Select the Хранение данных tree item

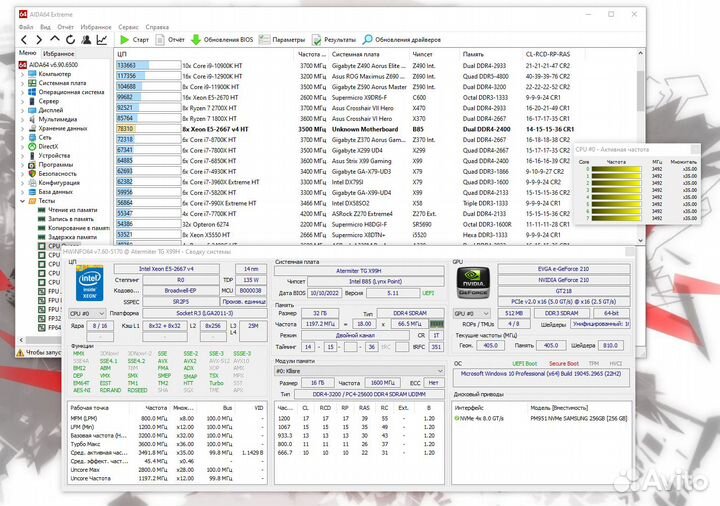pos(62,129)
